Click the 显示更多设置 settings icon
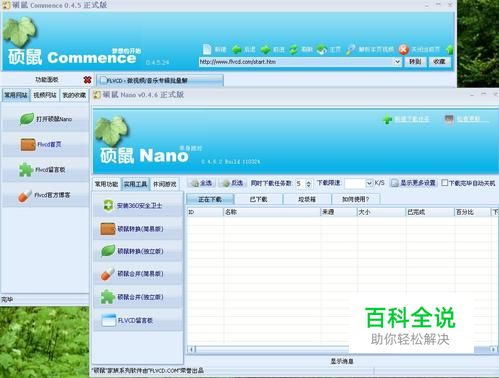Viewport: 499px width, 378px height. [395, 183]
